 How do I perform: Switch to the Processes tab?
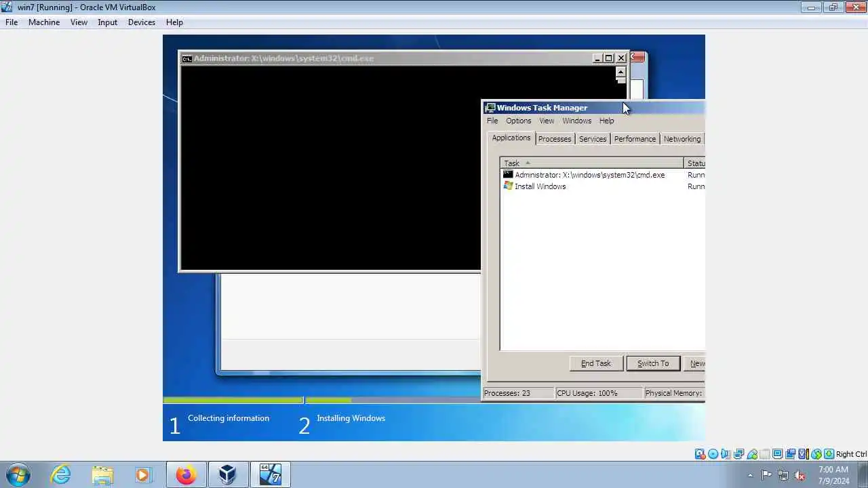555,139
